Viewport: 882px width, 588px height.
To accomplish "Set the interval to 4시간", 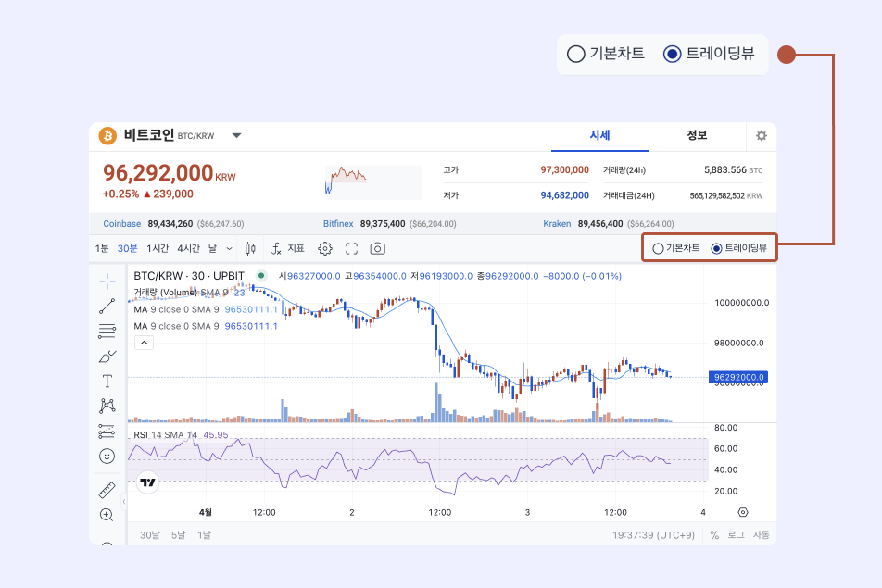I will (188, 248).
